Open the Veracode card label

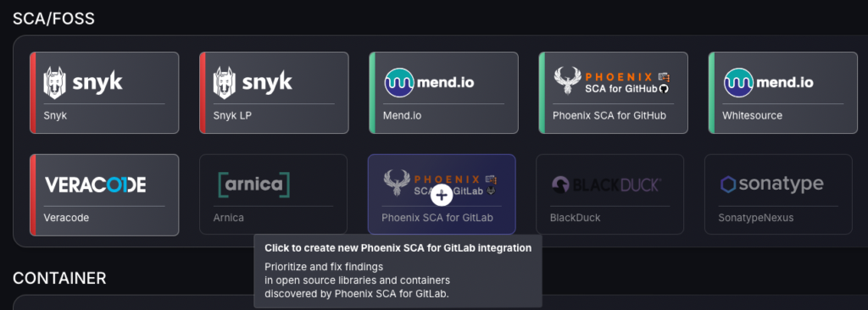click(66, 218)
